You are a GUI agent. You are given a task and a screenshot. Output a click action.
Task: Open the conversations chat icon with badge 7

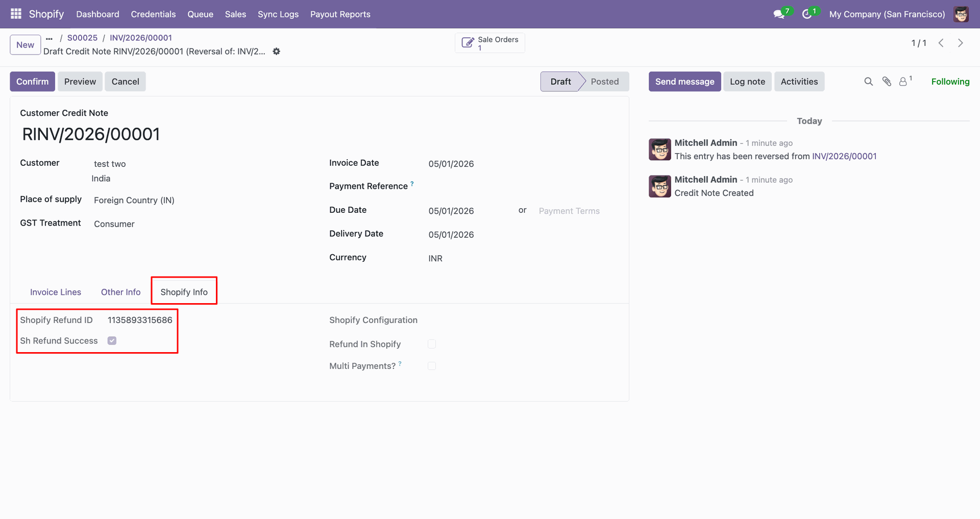click(779, 14)
